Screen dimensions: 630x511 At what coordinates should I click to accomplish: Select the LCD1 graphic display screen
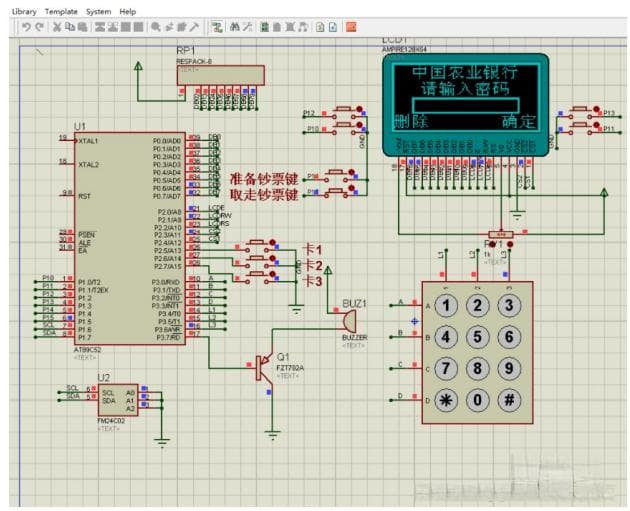click(x=466, y=97)
